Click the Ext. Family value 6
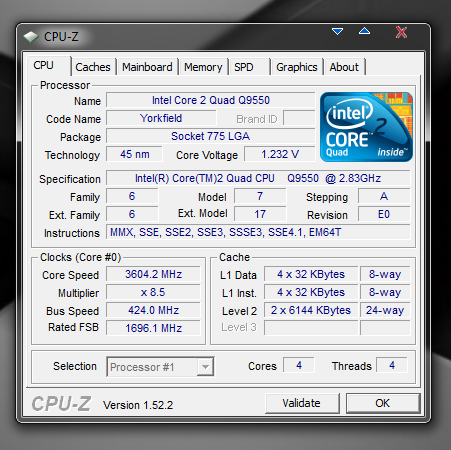451x450 pixels. (132, 214)
